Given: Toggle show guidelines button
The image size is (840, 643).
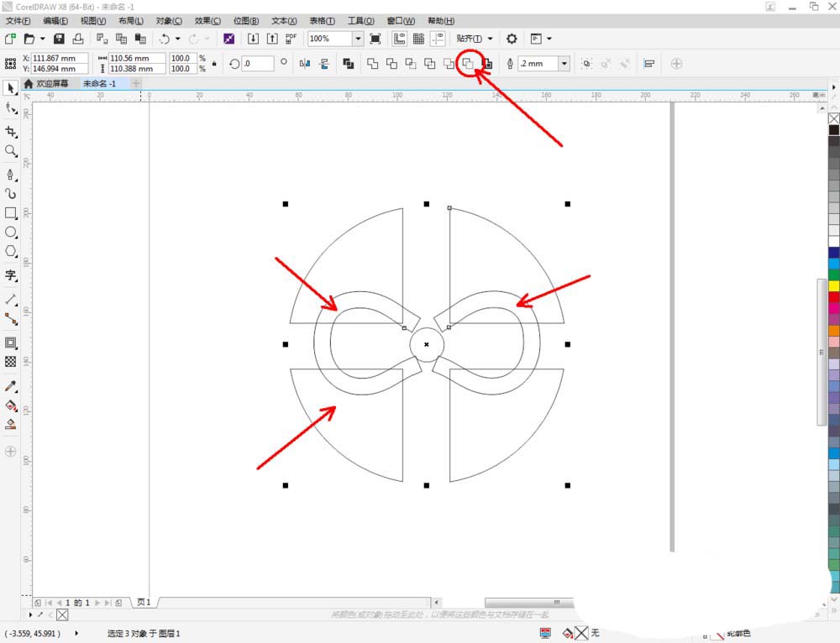Looking at the screenshot, I should click(438, 39).
